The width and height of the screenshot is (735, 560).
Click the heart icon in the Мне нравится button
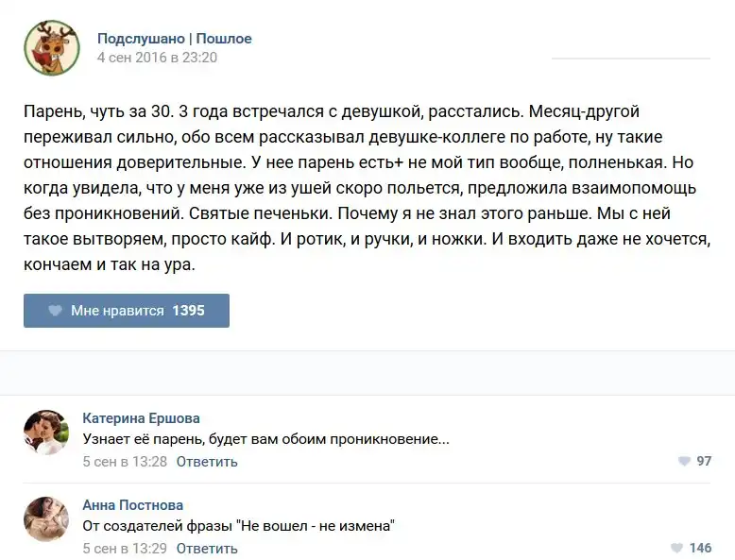click(55, 311)
